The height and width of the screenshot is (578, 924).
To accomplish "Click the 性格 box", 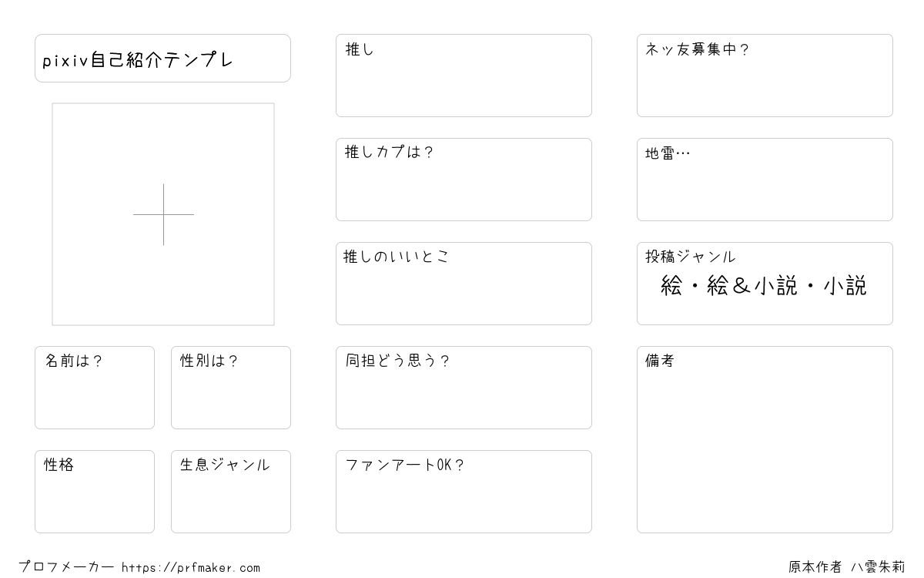I will click(x=95, y=492).
